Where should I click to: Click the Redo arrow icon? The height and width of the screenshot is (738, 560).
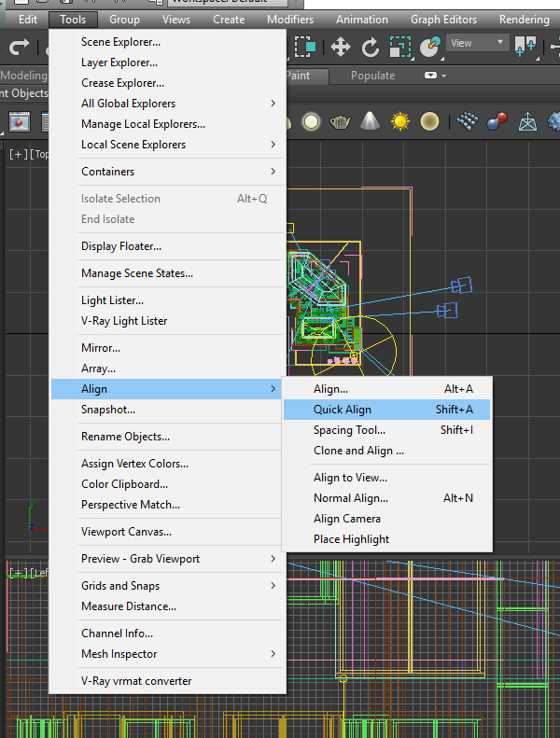click(18, 47)
